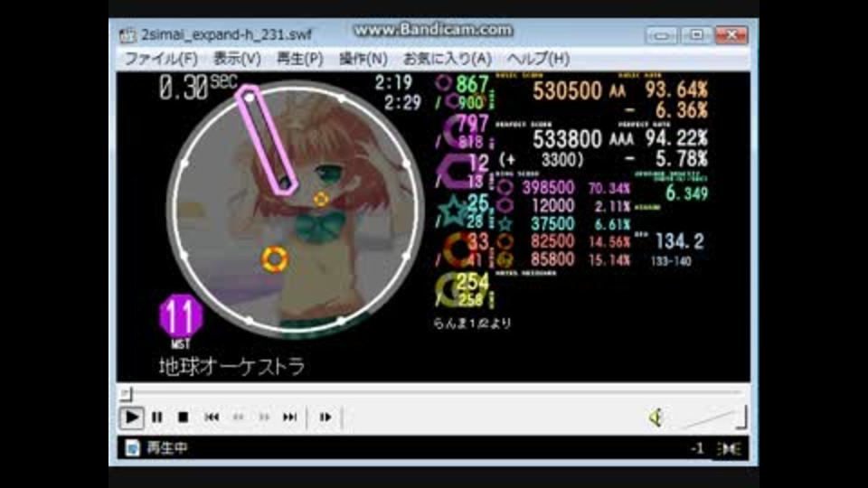Click the 再生中 status text

(166, 447)
